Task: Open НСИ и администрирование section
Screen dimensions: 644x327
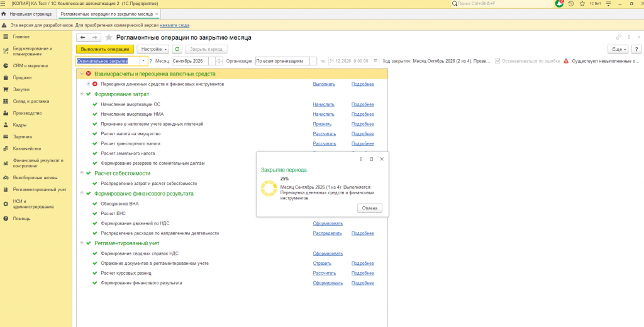Action: pyautogui.click(x=33, y=204)
